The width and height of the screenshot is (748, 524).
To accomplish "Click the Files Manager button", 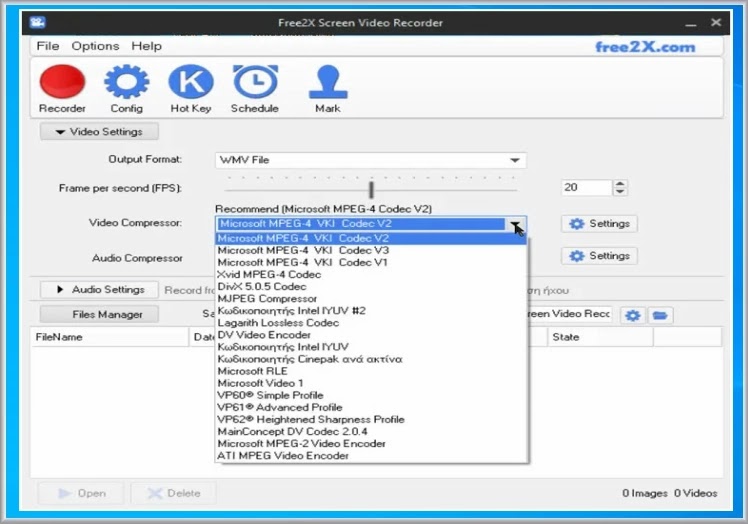I will pos(99,314).
